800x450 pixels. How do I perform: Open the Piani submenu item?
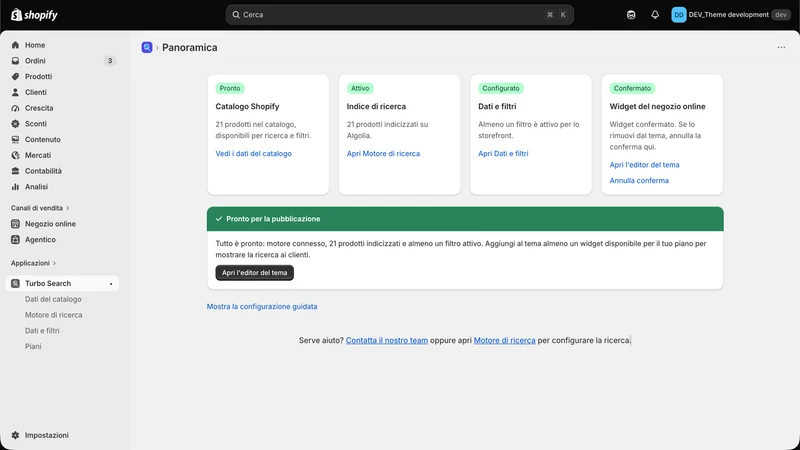33,346
